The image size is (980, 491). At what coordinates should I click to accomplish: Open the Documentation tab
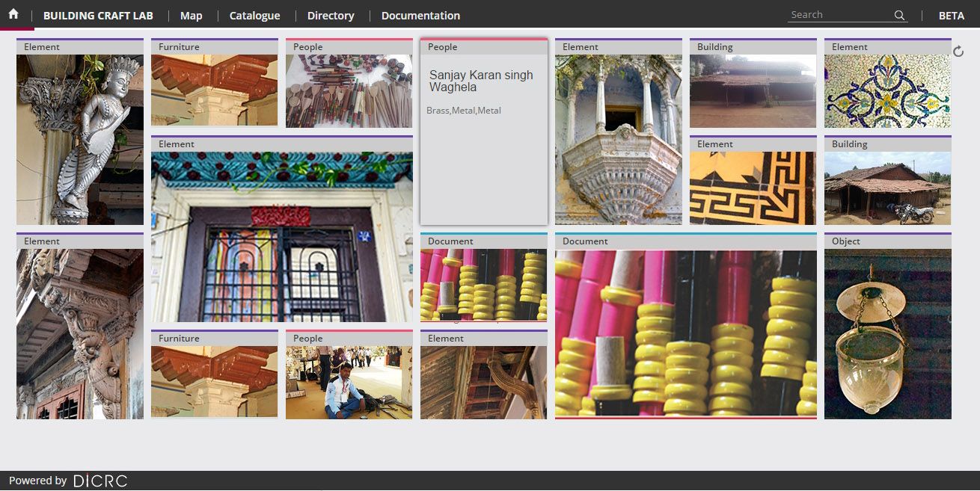click(420, 15)
